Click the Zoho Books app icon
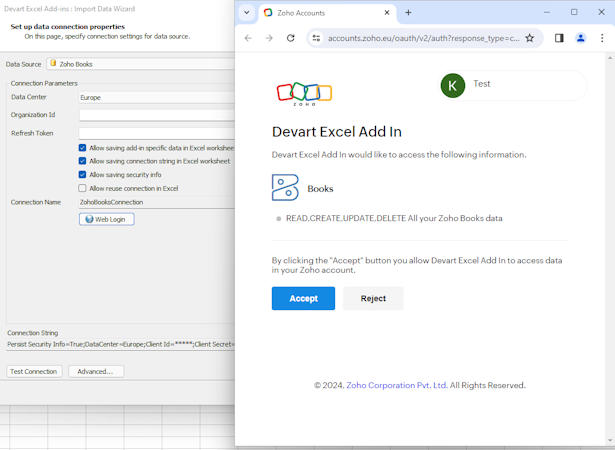The image size is (615, 450). tap(285, 188)
